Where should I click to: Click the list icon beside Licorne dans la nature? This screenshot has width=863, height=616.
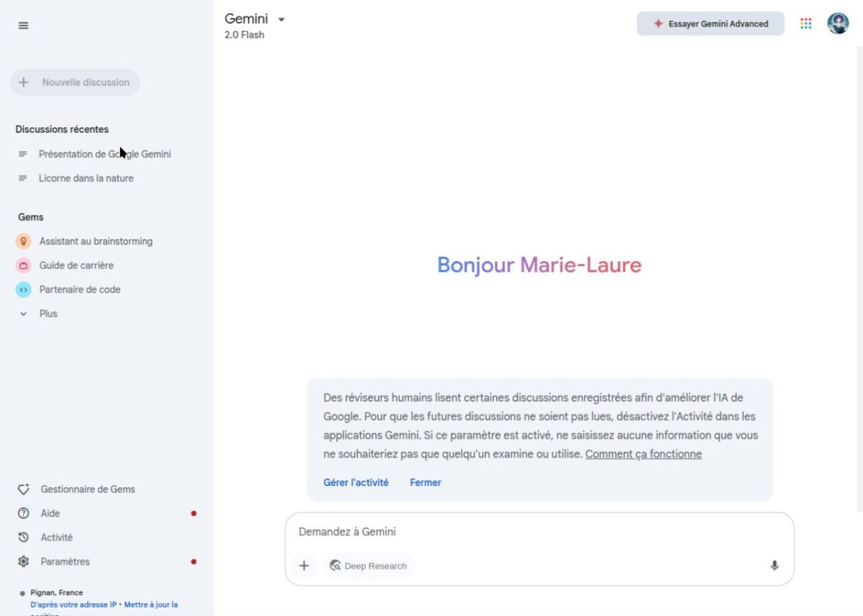pos(23,178)
